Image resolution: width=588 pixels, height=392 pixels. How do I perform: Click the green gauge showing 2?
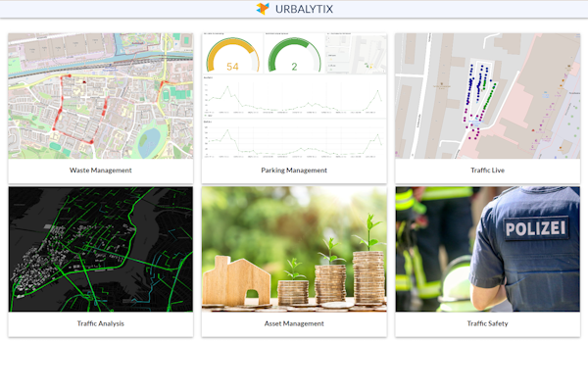coord(293,59)
